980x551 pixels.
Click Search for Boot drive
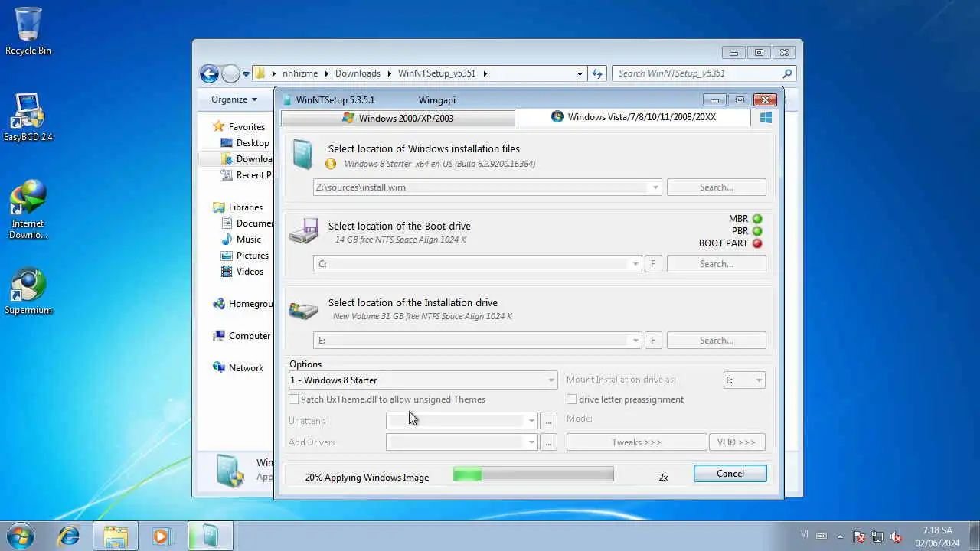716,264
